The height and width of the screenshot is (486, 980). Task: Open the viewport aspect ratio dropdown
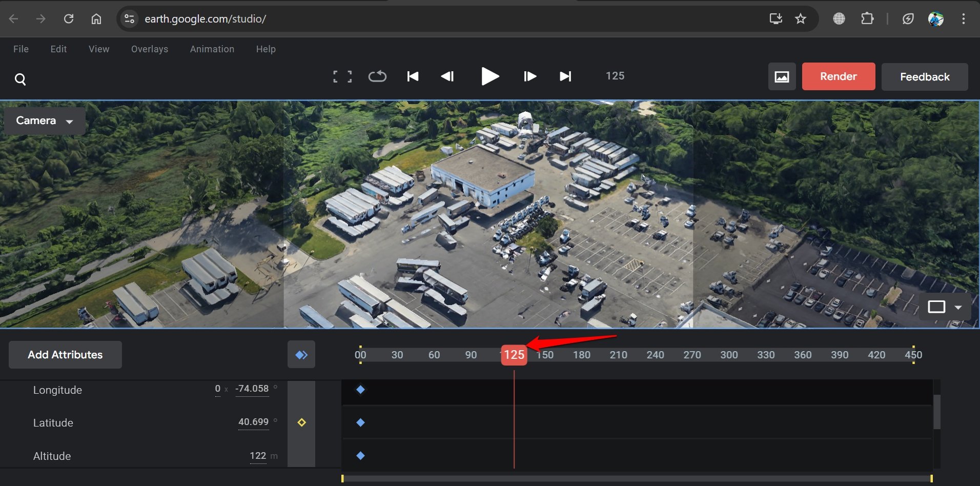945,307
